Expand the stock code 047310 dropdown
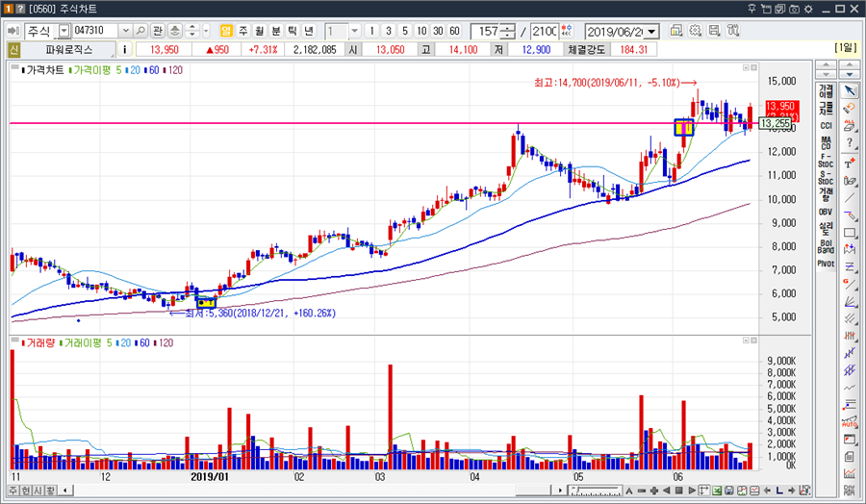The width and height of the screenshot is (866, 504). [x=125, y=31]
